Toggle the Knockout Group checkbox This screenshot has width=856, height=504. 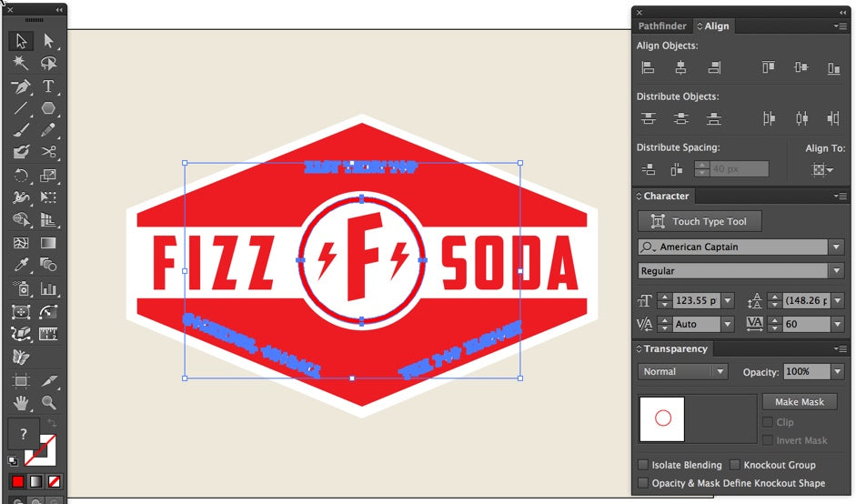click(x=735, y=465)
